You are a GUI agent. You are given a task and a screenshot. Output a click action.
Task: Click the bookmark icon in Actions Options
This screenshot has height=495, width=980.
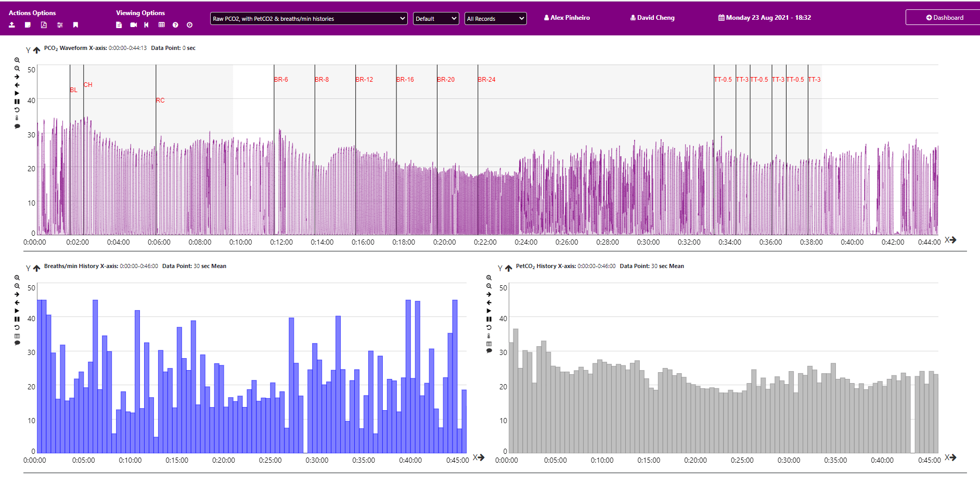(x=75, y=25)
